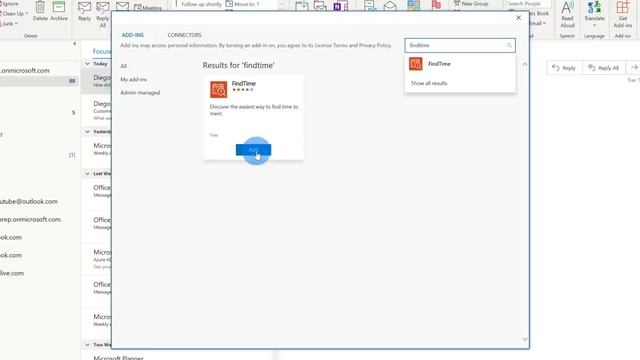Click the Translate icon
The height and width of the screenshot is (360, 640).
pos(594,14)
